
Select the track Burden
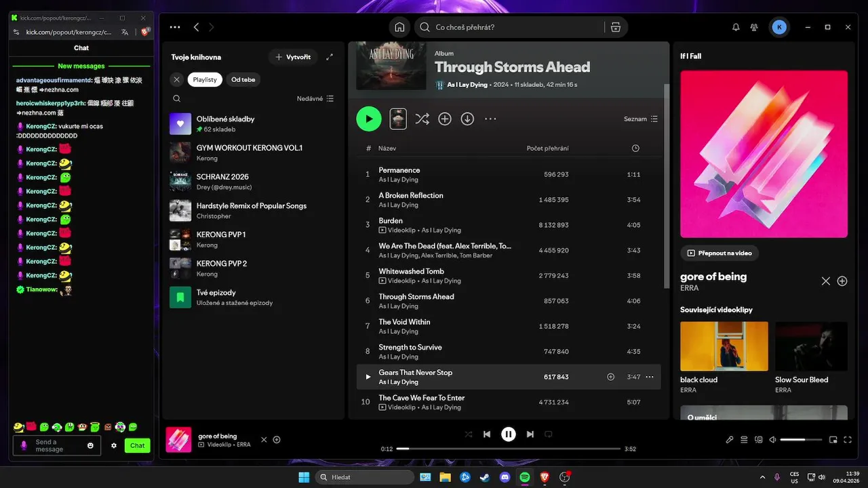509,225
